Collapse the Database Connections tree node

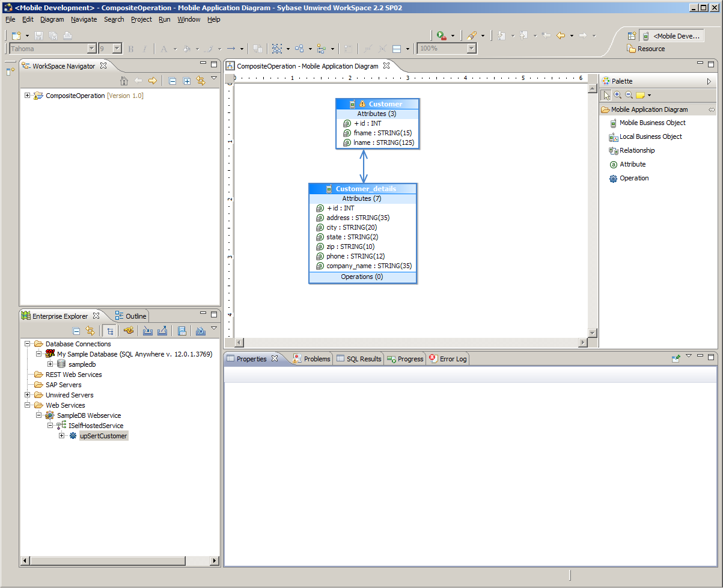(27, 343)
